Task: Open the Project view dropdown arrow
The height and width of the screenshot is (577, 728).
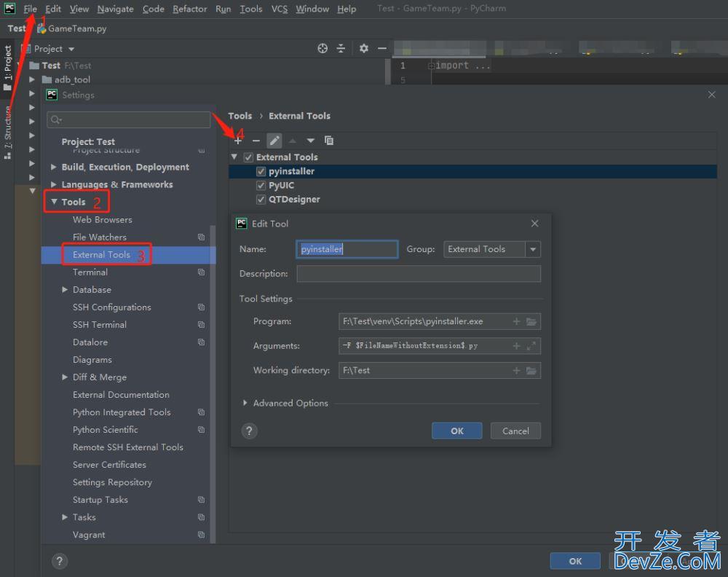Action: pyautogui.click(x=71, y=49)
